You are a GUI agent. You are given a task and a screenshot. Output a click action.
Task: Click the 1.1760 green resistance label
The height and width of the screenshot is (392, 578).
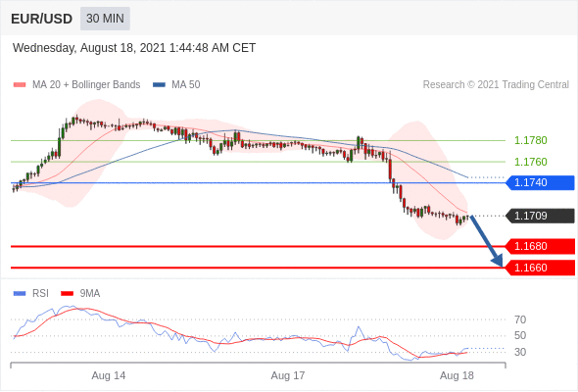(x=530, y=162)
